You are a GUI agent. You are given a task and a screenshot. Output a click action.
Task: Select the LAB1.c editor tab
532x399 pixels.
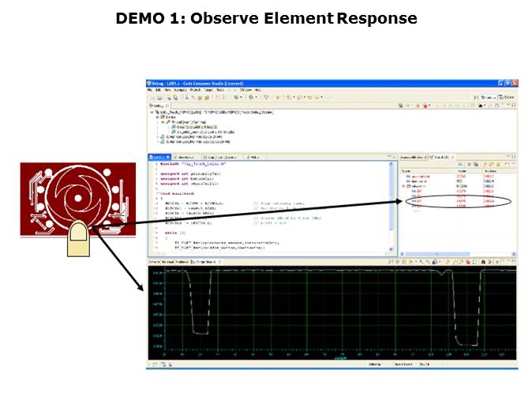(x=158, y=157)
